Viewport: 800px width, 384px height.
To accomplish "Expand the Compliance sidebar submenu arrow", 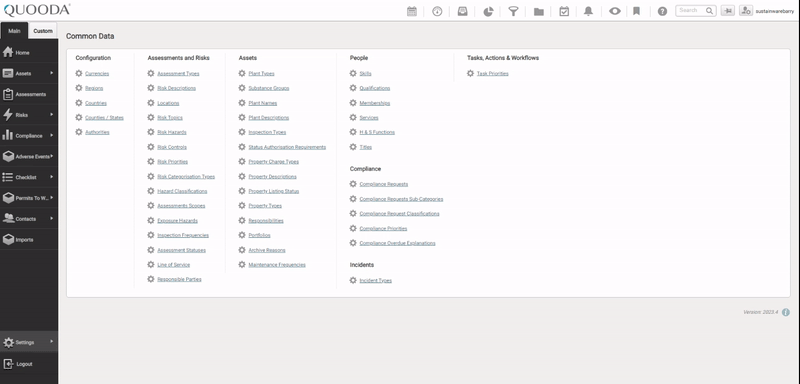I will point(52,136).
